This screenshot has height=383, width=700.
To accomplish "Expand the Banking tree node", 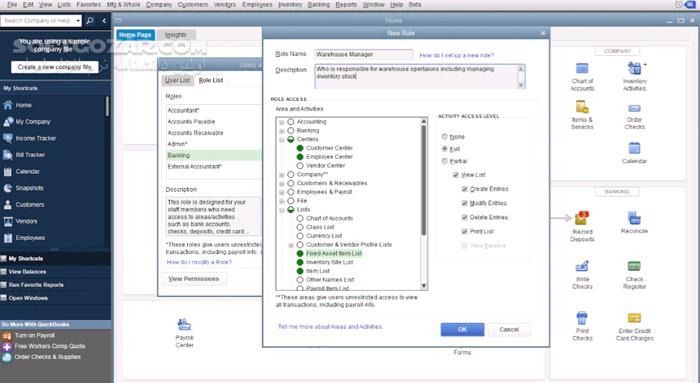I will tap(282, 131).
